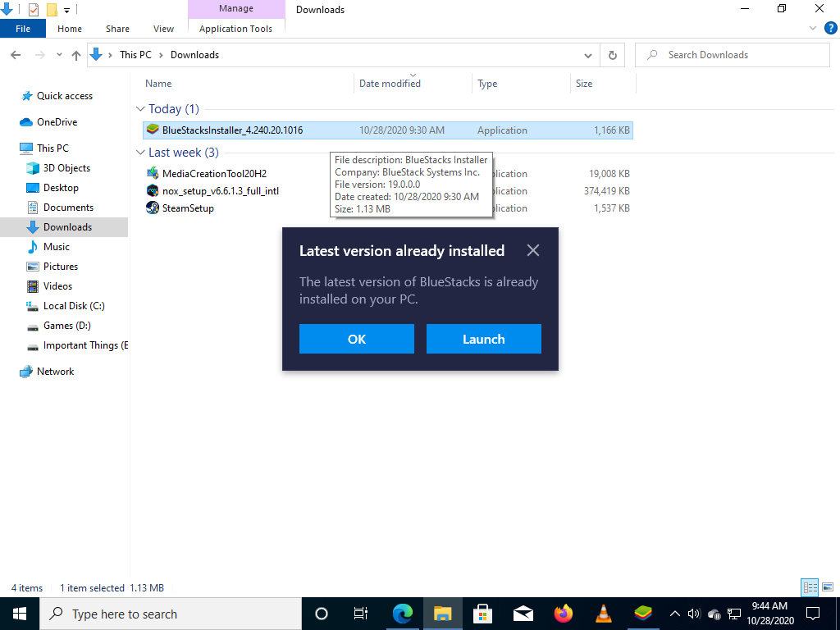The height and width of the screenshot is (630, 840).
Task: Open the Quick access star icon
Action: [26, 96]
